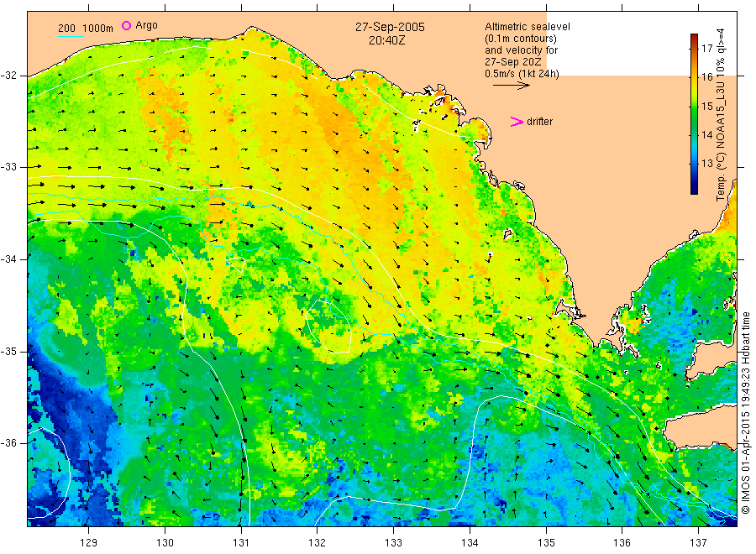Click the 'Argo' legend label
Screen dimensions: 756x554
pos(146,25)
